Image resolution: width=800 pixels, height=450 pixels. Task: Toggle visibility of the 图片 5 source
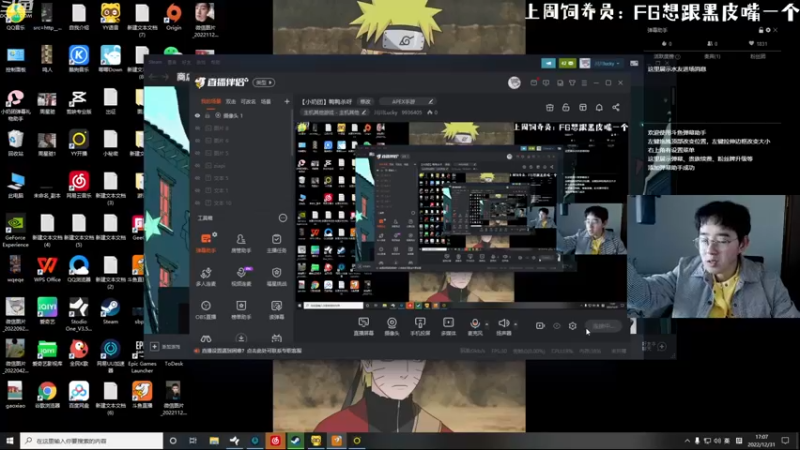point(197,153)
